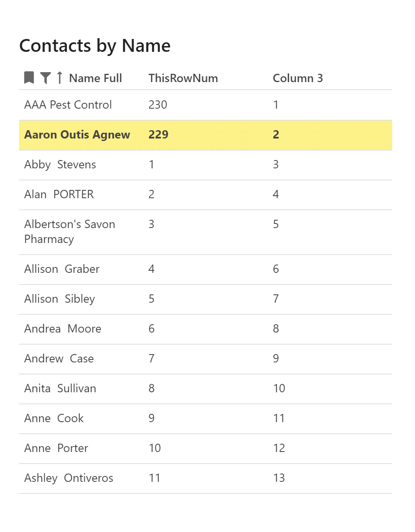Sort by the ThisRowNum column header
Viewport: 415px width, 532px height.
[183, 78]
